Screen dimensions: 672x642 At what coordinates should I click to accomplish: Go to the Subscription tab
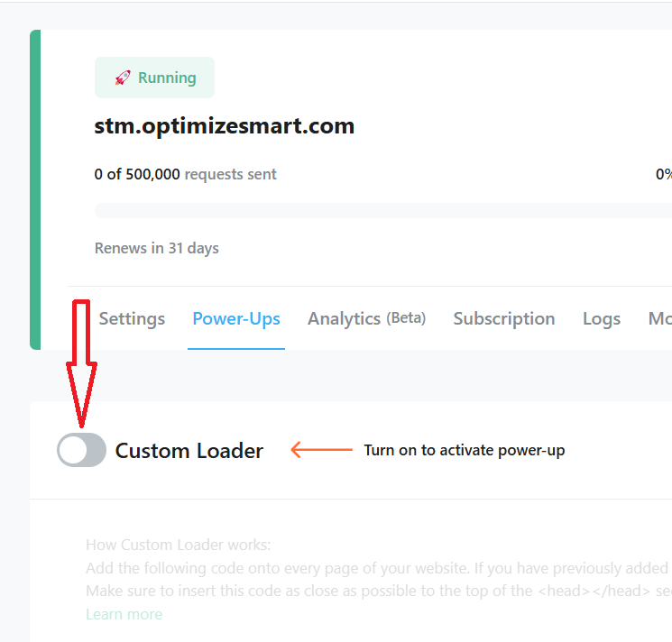[x=503, y=318]
